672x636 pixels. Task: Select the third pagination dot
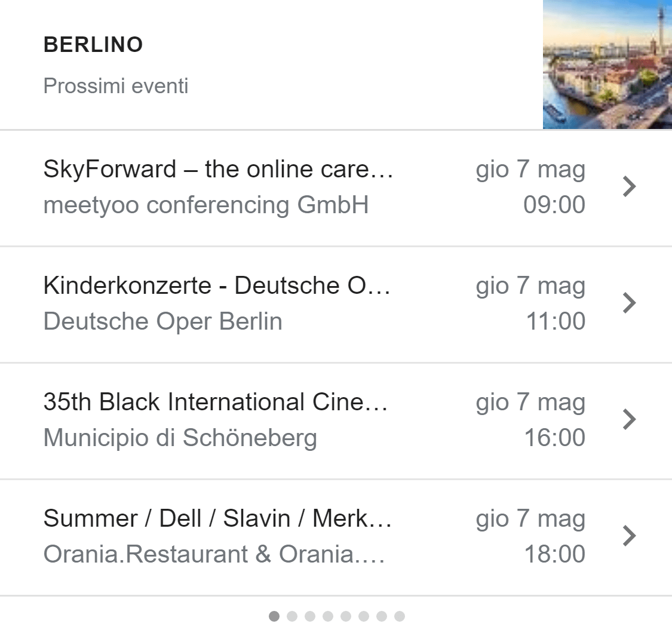(310, 616)
